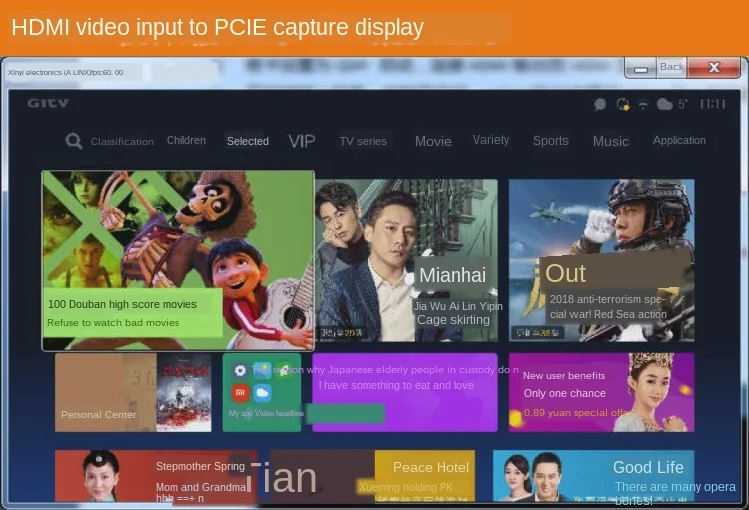
Task: Open the VIP tab
Action: 302,141
